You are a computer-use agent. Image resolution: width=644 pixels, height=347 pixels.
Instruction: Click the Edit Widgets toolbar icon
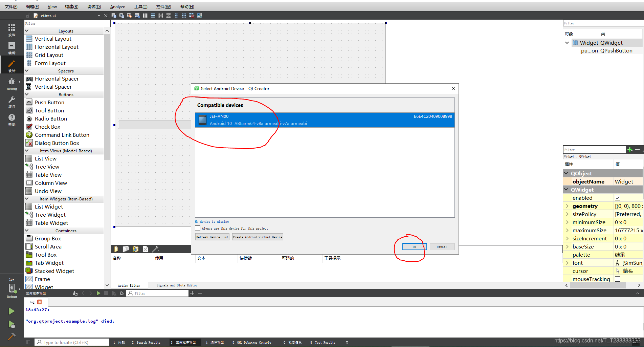pos(114,16)
